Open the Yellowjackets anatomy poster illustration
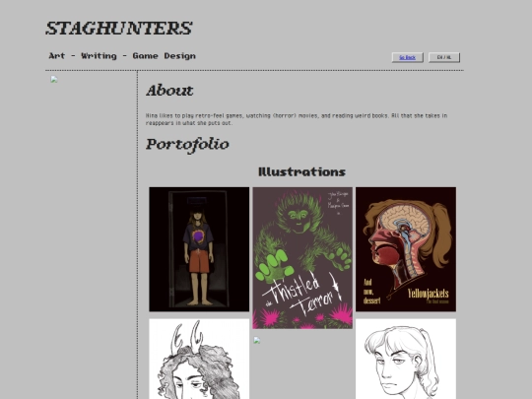This screenshot has width=532, height=399. coord(406,249)
